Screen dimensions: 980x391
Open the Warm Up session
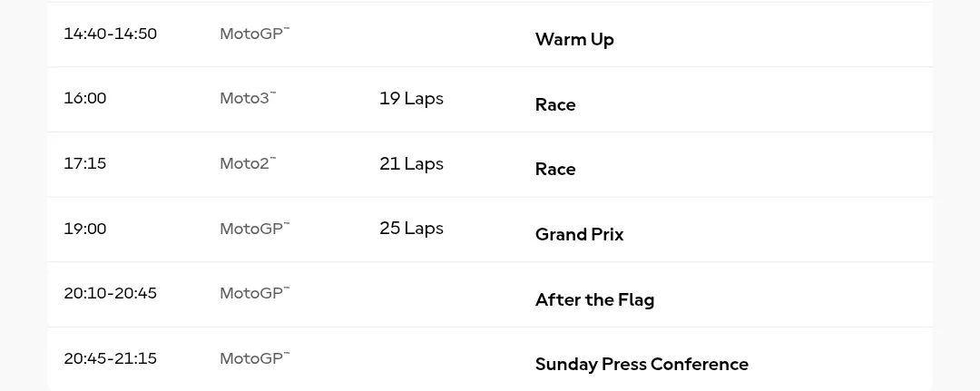point(574,40)
